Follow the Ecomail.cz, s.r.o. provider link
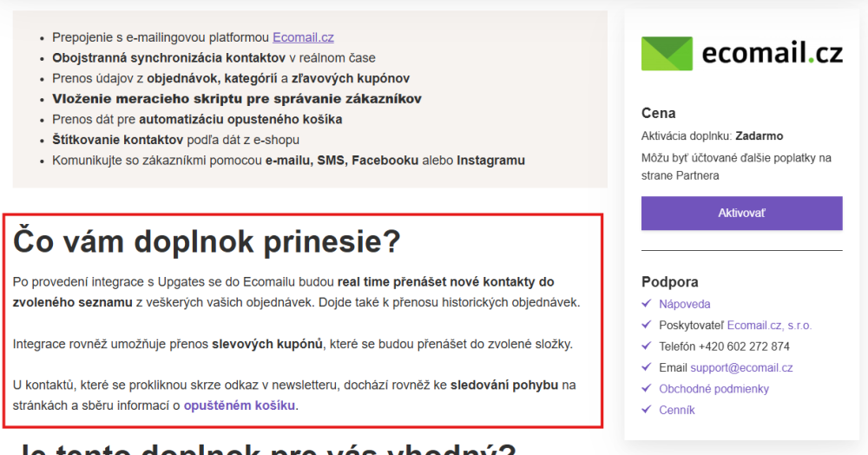 769,326
